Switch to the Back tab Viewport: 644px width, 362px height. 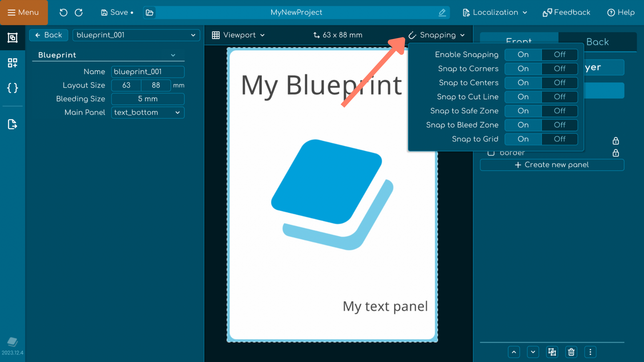tap(597, 42)
